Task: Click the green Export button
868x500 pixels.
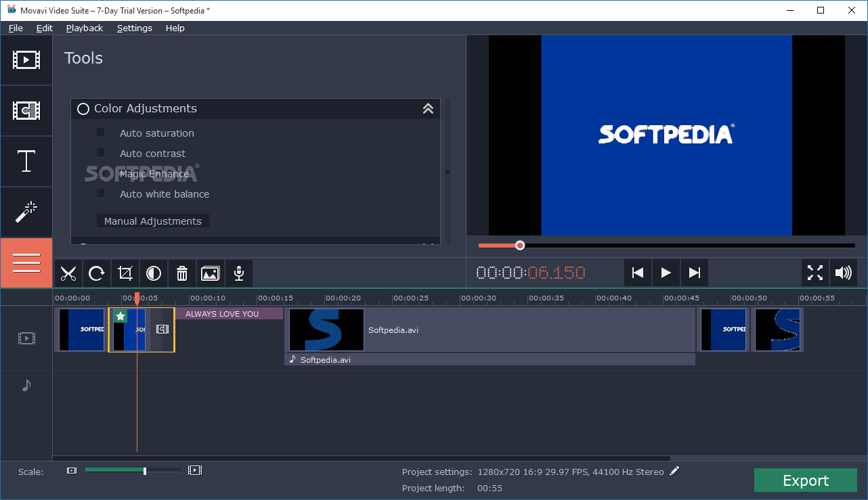Action: pyautogui.click(x=806, y=480)
